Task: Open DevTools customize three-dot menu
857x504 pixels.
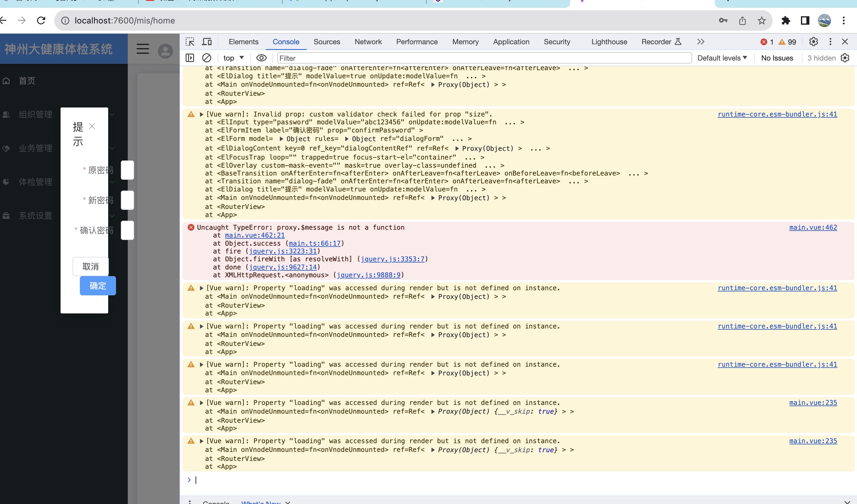Action: coord(830,42)
